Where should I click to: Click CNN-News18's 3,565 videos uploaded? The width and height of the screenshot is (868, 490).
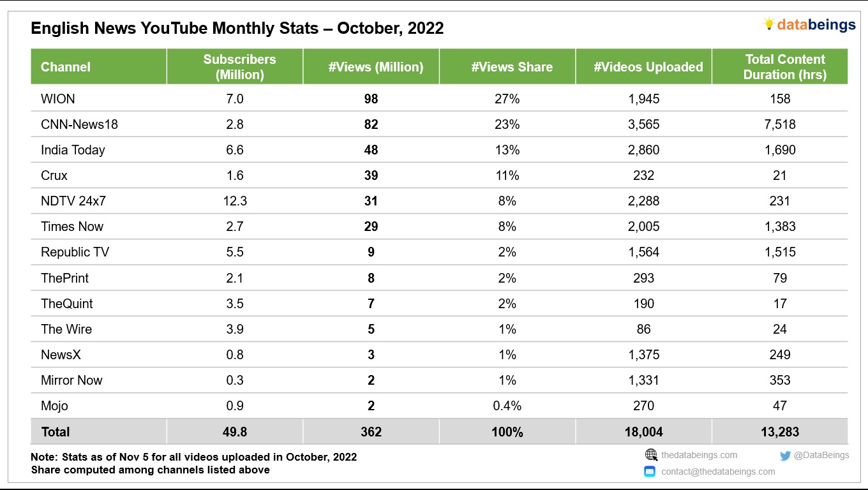click(644, 124)
